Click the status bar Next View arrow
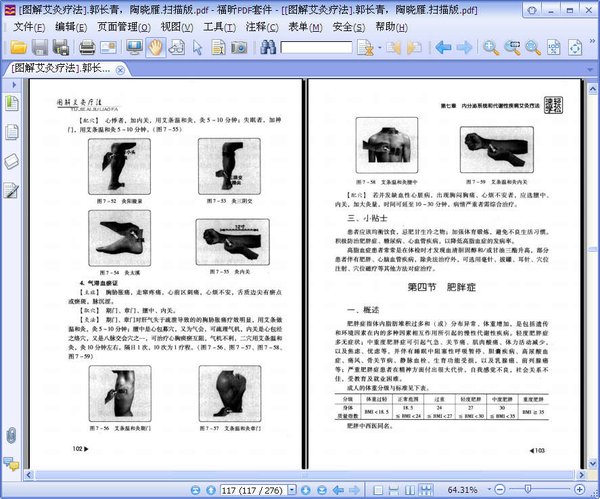This screenshot has width=600, height=499. tap(354, 490)
